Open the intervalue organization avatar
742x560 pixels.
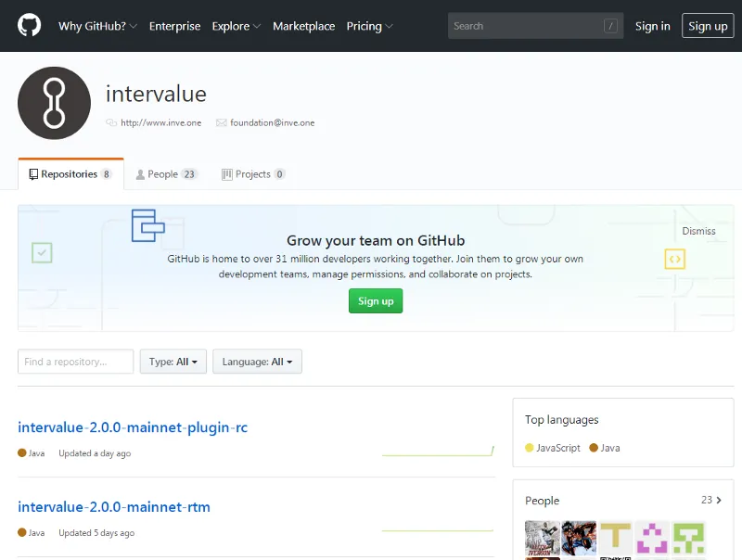point(54,103)
